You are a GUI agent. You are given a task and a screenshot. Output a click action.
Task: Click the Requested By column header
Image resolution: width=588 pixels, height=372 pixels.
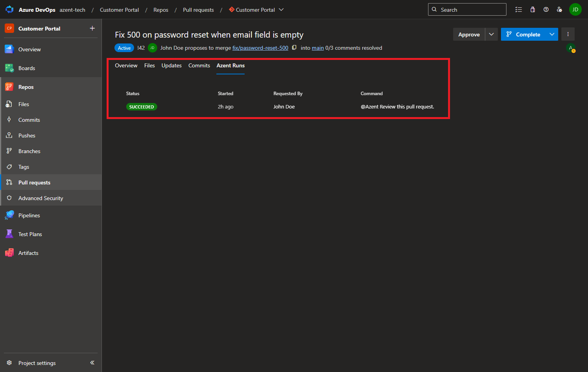(x=288, y=94)
